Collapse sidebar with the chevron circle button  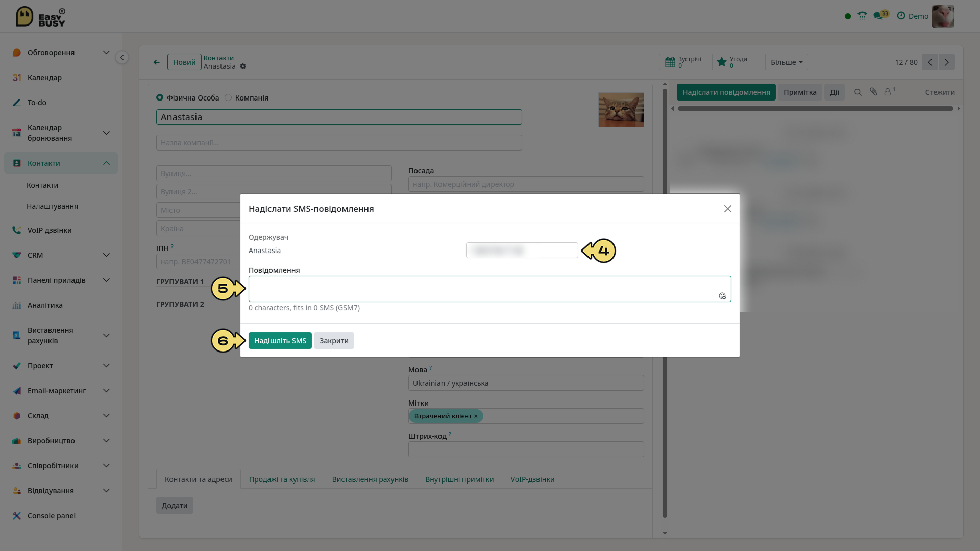pyautogui.click(x=121, y=57)
